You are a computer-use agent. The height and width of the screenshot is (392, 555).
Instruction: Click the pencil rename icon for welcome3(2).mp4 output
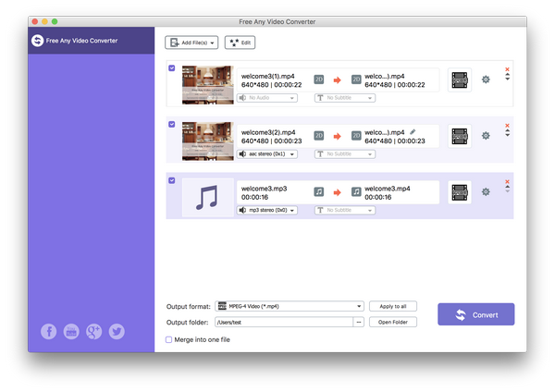413,132
